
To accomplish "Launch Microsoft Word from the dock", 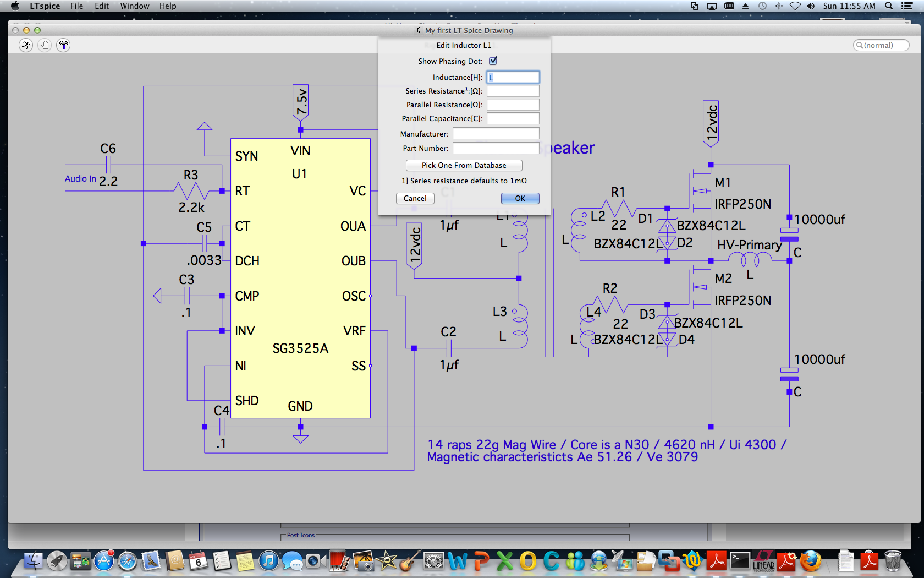I will point(457,561).
